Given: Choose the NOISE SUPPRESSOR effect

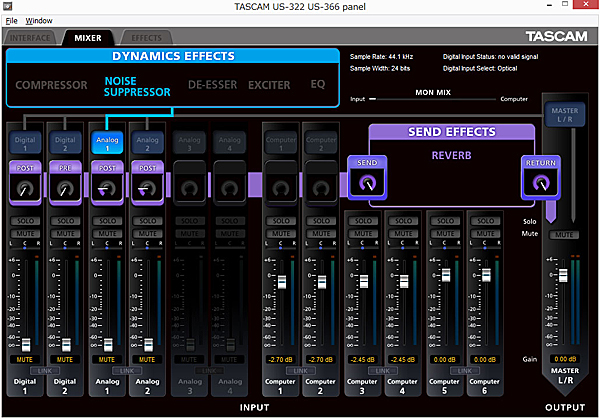Looking at the screenshot, I should 137,86.
